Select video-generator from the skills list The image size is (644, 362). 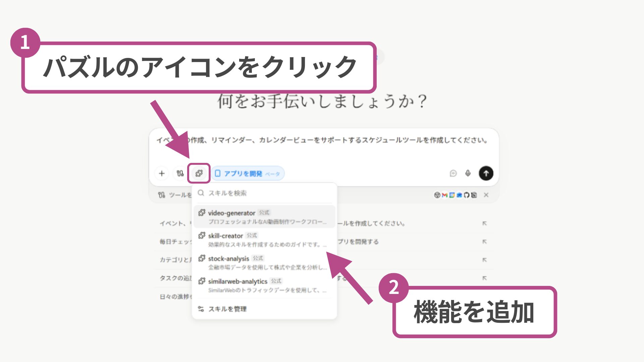pos(265,216)
